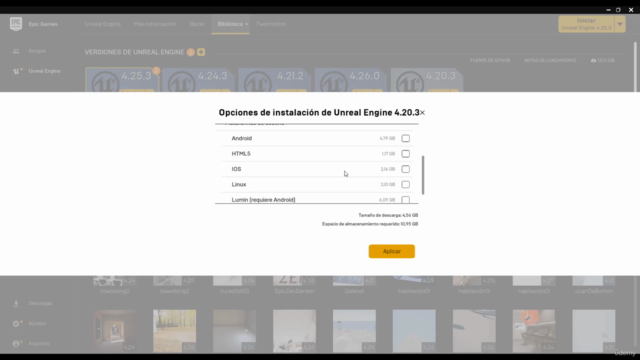640x360 pixels.
Task: Open the Bazar tab
Action: [197, 24]
